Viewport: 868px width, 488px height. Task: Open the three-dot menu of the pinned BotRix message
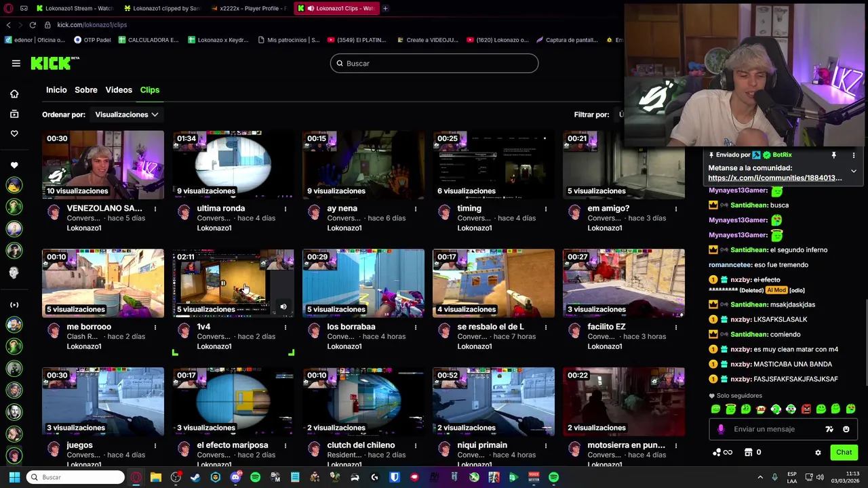[854, 155]
